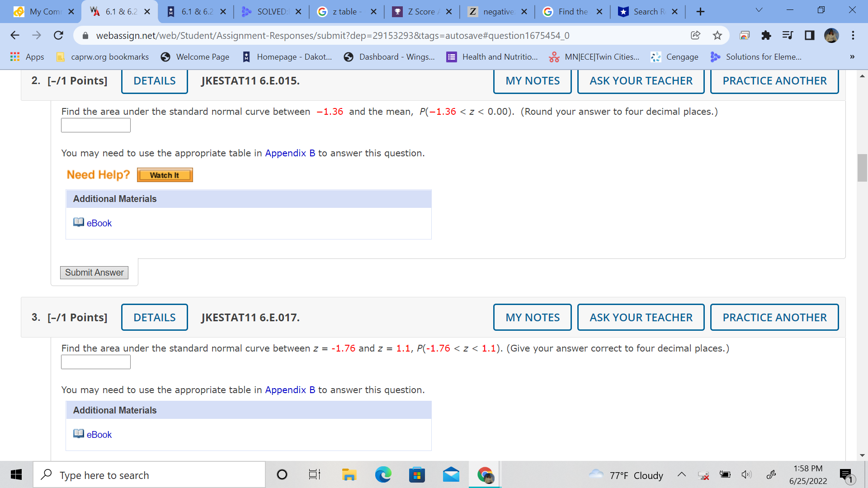Bookmark this page with star icon
Image resolution: width=868 pixels, height=488 pixels.
tap(717, 35)
